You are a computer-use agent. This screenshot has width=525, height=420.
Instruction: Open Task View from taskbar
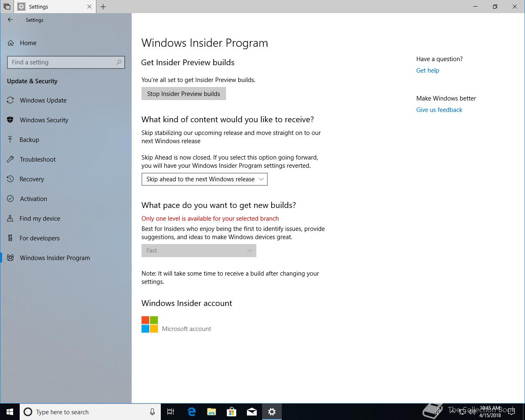pos(171,412)
